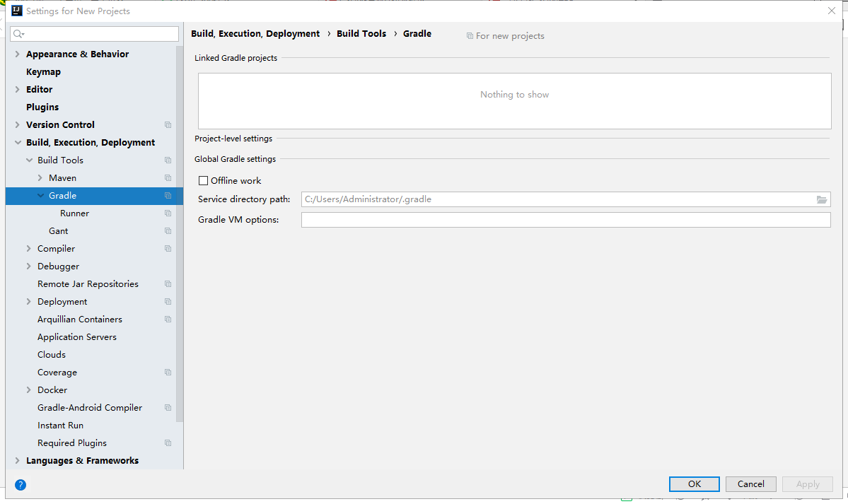
Task: Close the Settings for New Projects dialog
Action: tap(832, 11)
